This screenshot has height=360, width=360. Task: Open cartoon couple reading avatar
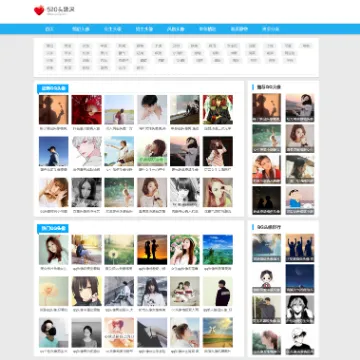click(x=185, y=291)
